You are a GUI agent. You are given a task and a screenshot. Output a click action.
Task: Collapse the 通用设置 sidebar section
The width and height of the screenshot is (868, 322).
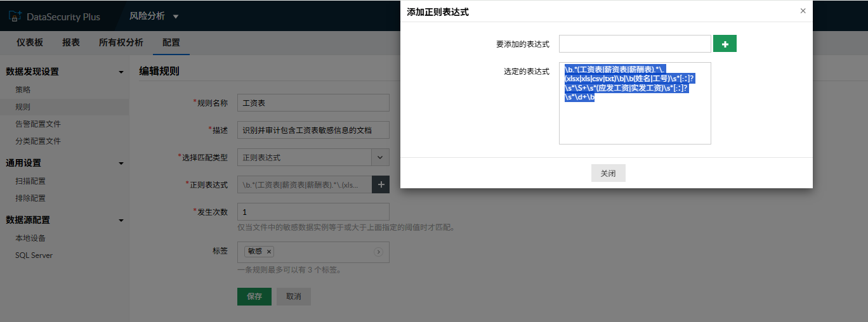pos(121,164)
